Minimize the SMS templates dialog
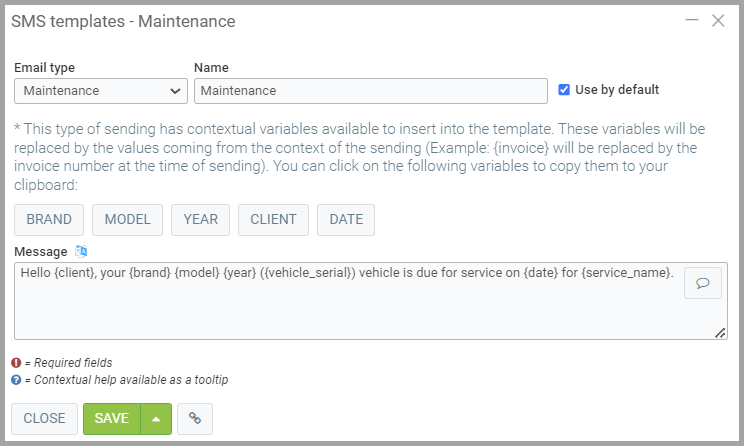The width and height of the screenshot is (744, 446). (691, 20)
